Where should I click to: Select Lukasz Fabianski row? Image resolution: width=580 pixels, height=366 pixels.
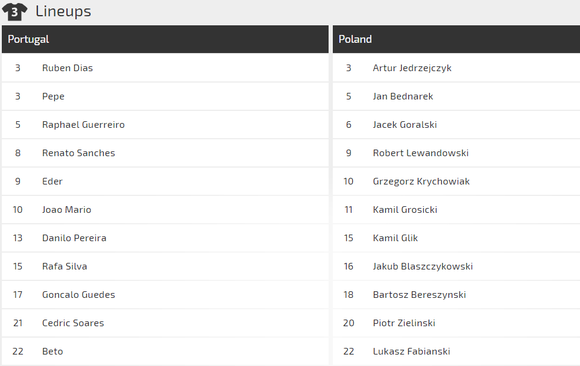456,351
